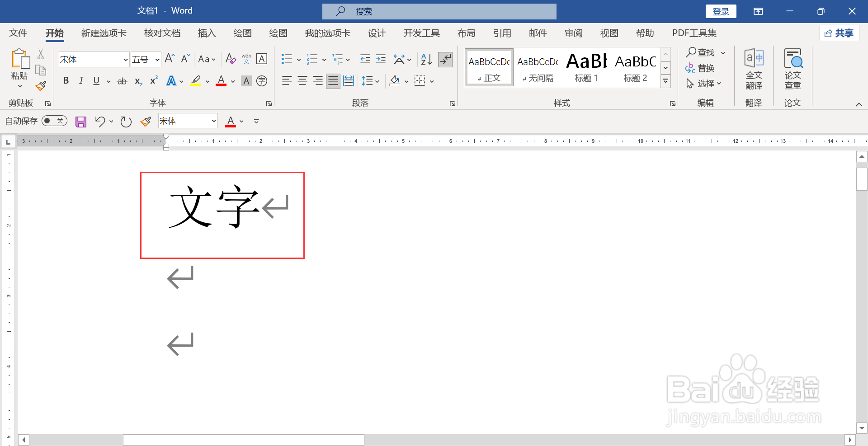Apply superscript formatting
This screenshot has width=868, height=446.
click(154, 80)
